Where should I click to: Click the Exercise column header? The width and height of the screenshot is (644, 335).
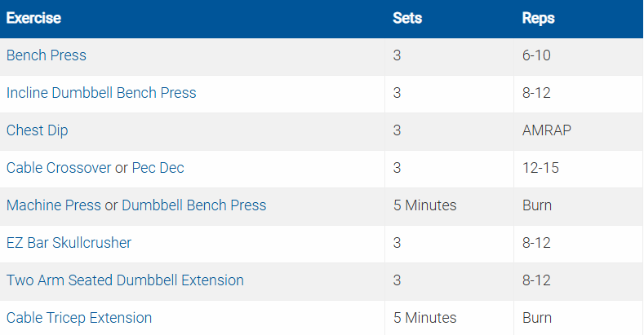(x=33, y=18)
